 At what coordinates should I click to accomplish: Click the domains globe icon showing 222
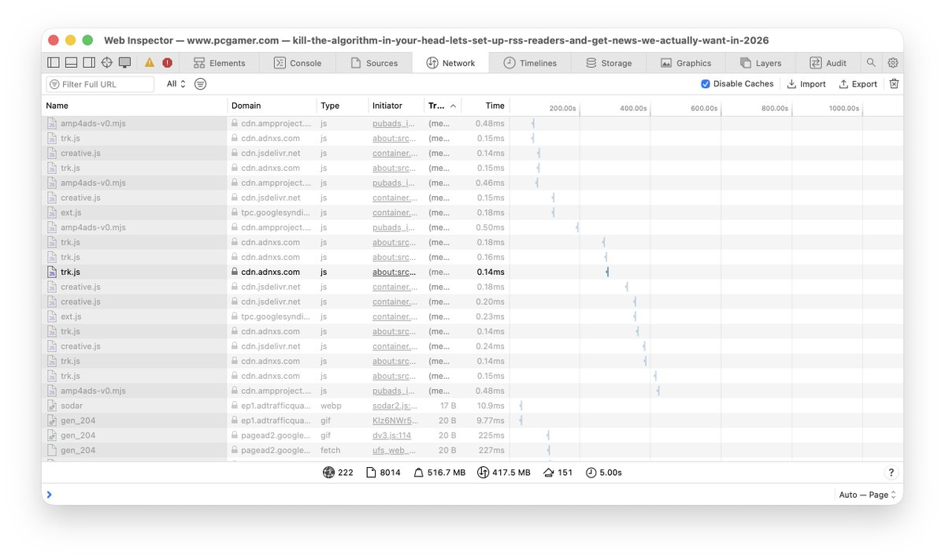coord(338,473)
